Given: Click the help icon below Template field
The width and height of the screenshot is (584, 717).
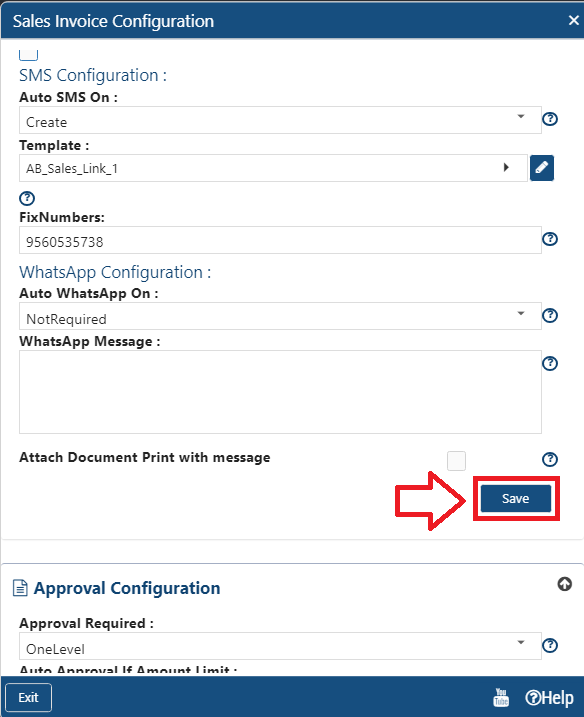Looking at the screenshot, I should tap(27, 198).
